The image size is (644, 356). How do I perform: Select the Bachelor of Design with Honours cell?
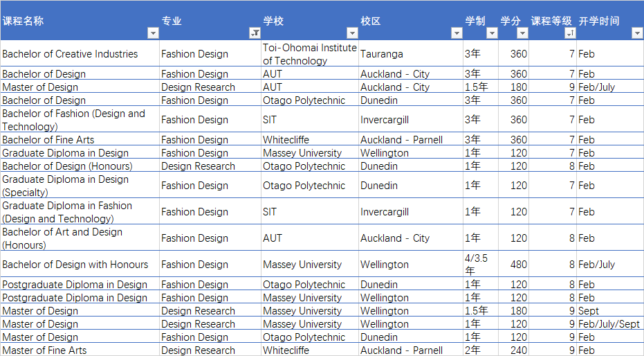tap(80, 265)
